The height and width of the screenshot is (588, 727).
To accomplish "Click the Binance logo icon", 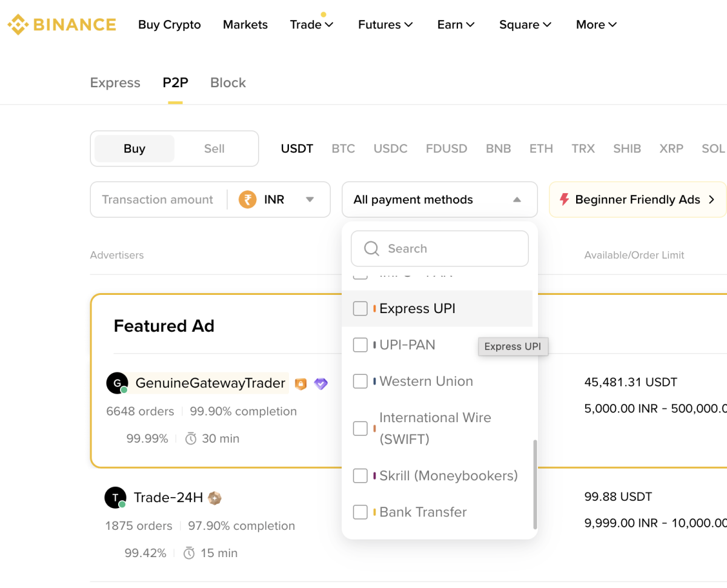I will click(18, 25).
